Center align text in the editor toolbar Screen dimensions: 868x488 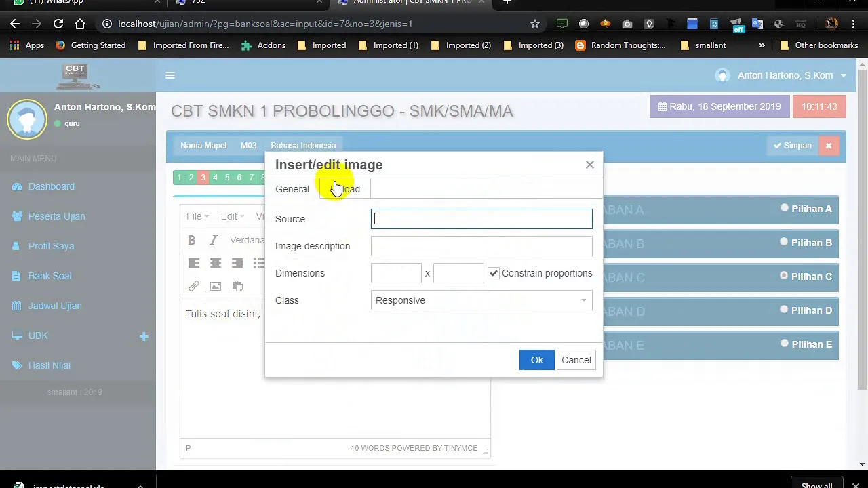coord(216,263)
